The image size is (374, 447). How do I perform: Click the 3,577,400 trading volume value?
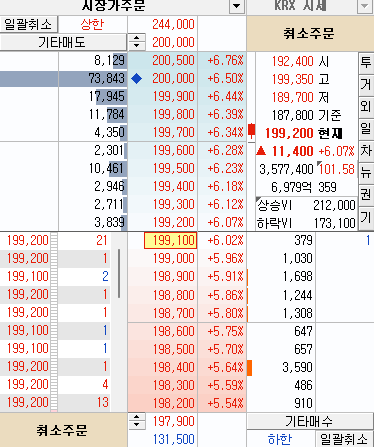click(x=286, y=169)
